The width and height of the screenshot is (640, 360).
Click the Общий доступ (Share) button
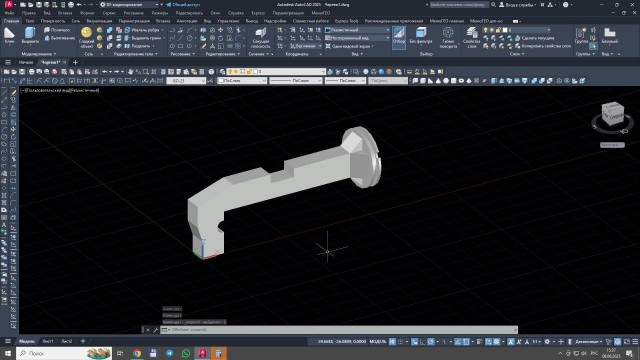point(183,4)
